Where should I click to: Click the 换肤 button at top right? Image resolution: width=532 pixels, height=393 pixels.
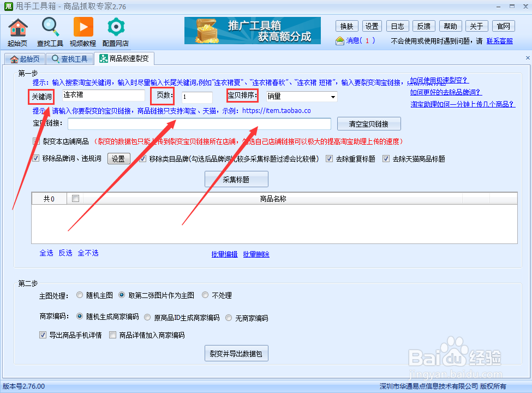click(x=347, y=26)
